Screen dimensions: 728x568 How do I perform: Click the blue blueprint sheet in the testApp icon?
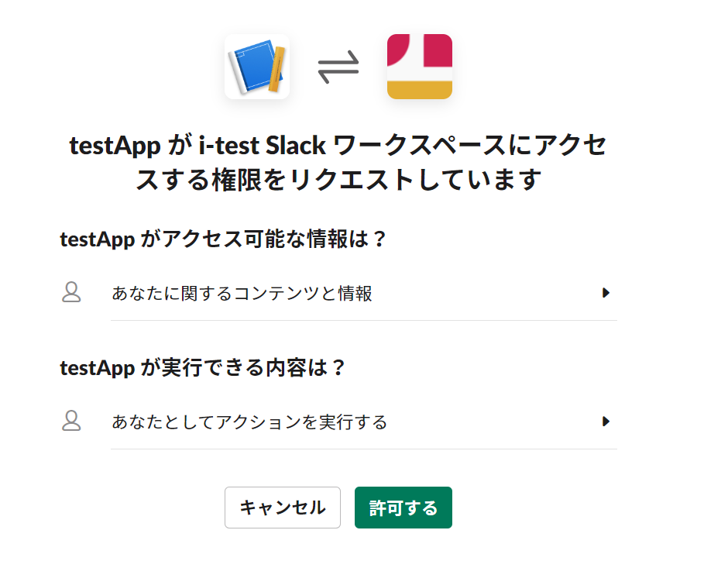click(253, 66)
